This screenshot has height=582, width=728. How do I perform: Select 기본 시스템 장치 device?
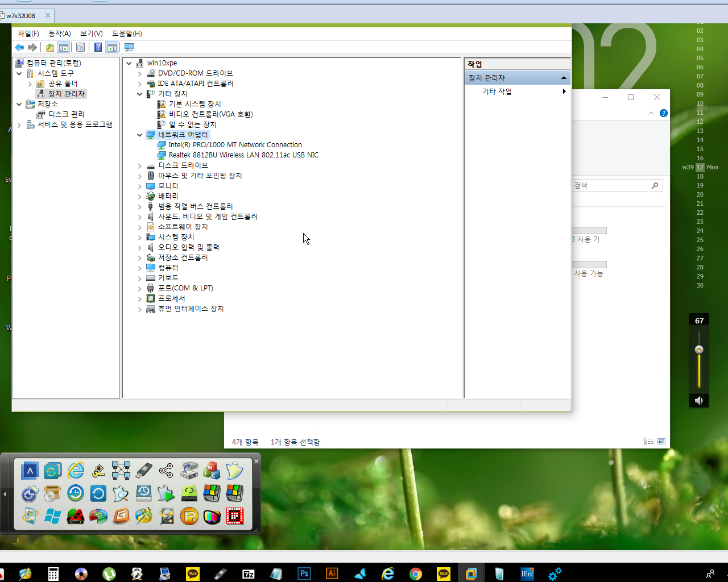tap(195, 104)
